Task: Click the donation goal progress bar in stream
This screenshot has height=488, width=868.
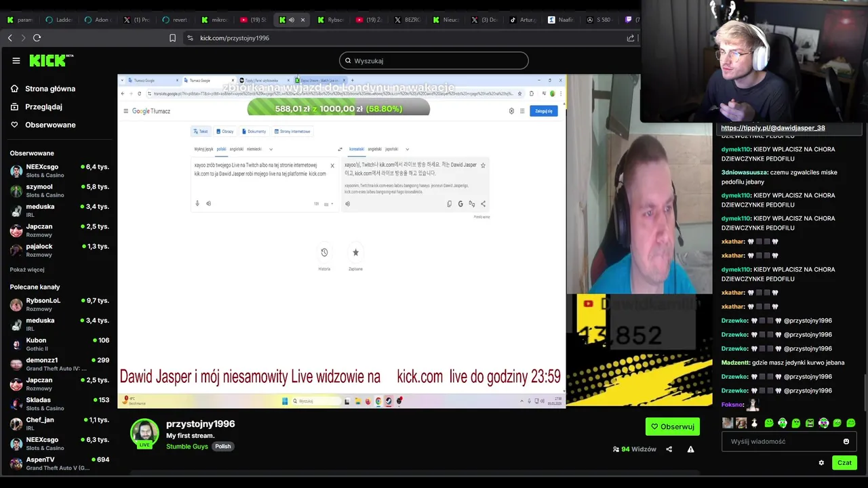Action: 338,108
